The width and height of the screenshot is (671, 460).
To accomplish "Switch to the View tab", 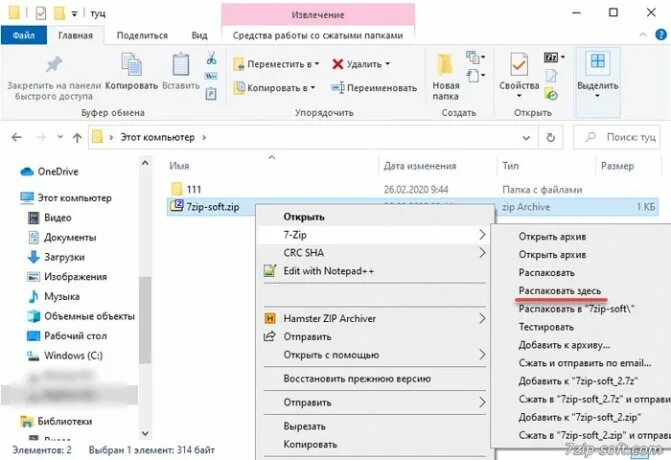I will [199, 36].
